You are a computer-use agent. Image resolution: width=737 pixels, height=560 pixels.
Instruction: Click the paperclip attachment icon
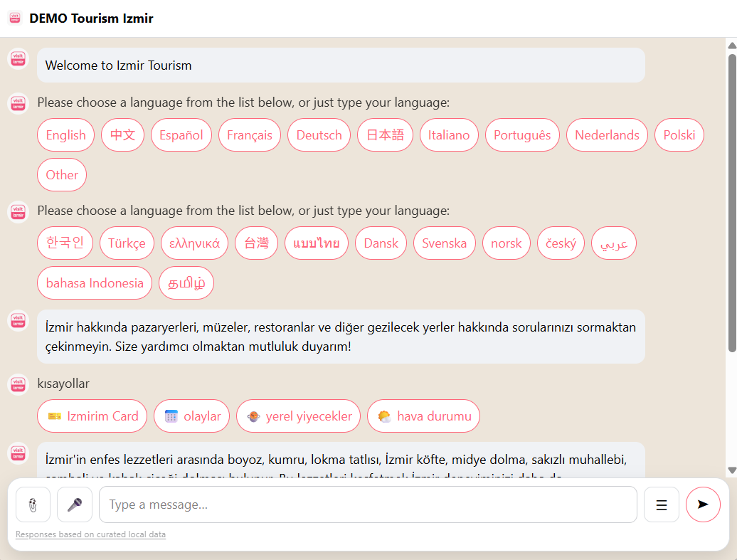(x=33, y=504)
